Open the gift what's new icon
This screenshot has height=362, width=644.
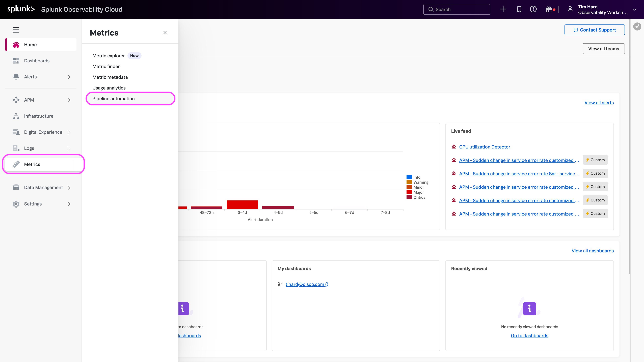[549, 9]
